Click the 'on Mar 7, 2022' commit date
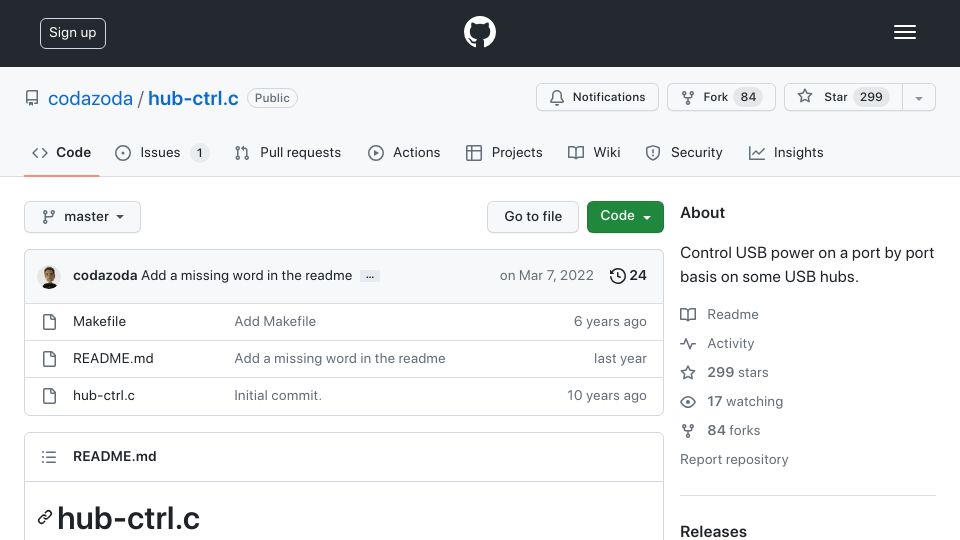The width and height of the screenshot is (960, 540). coord(546,276)
